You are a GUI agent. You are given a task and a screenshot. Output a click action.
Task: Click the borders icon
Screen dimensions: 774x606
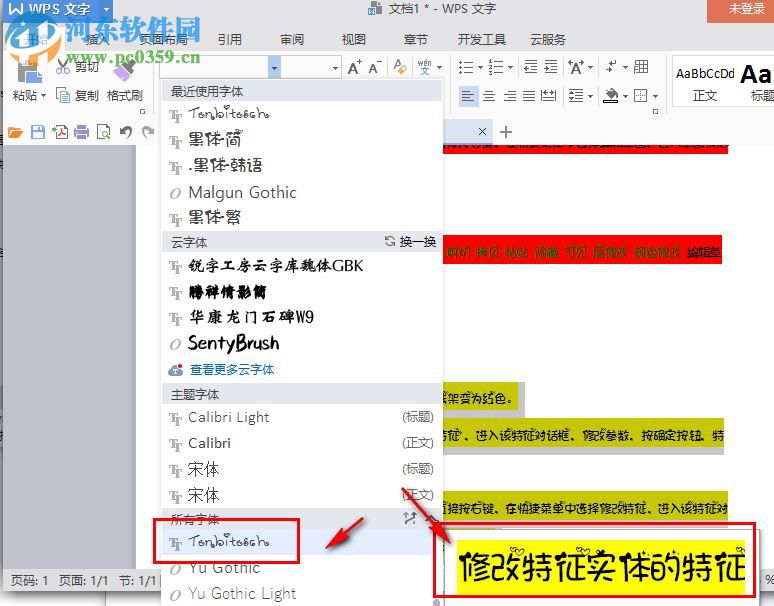(x=640, y=95)
